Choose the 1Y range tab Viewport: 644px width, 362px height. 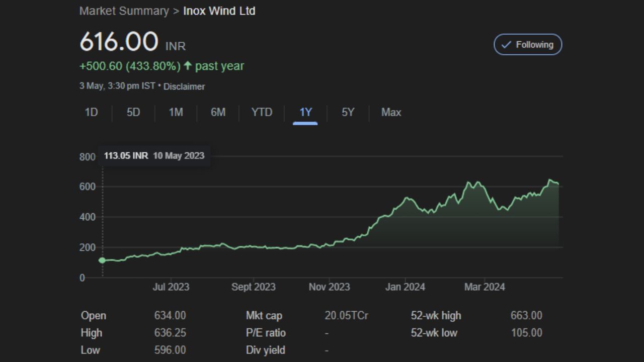(305, 112)
